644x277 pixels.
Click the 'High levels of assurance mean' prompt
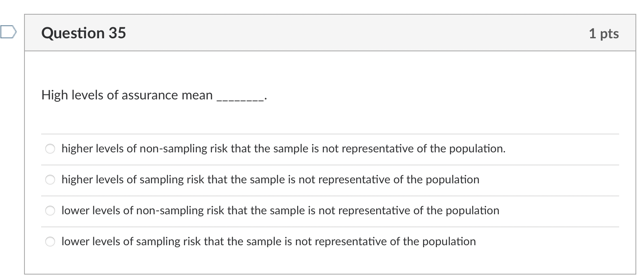pos(127,95)
